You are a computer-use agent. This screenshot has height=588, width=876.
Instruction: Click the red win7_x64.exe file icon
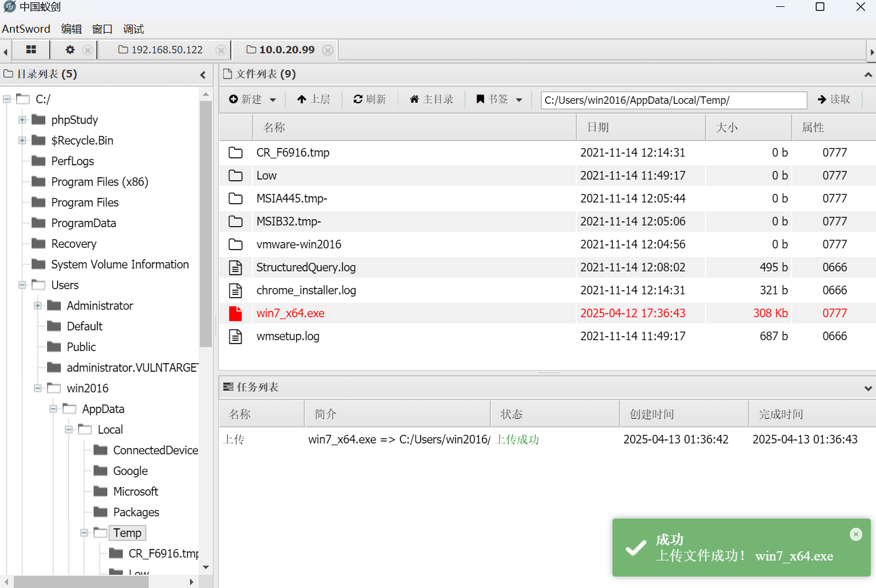pyautogui.click(x=235, y=313)
